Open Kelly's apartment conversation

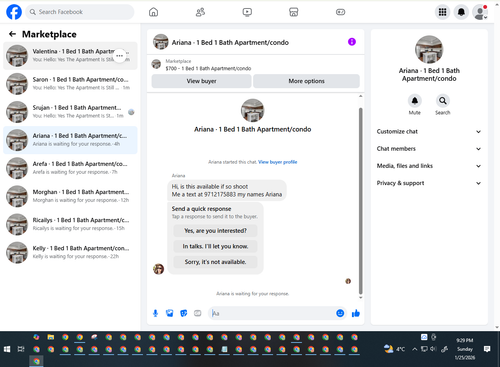[x=70, y=252]
